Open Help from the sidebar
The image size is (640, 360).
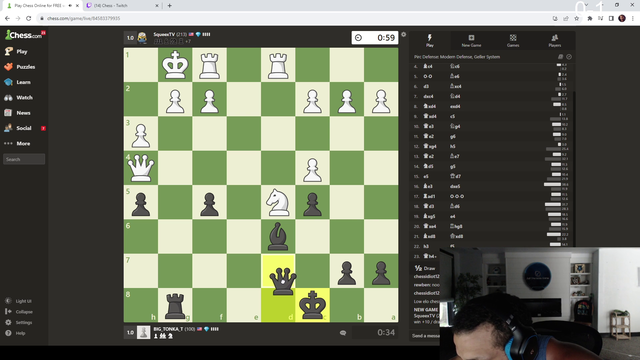click(15, 333)
